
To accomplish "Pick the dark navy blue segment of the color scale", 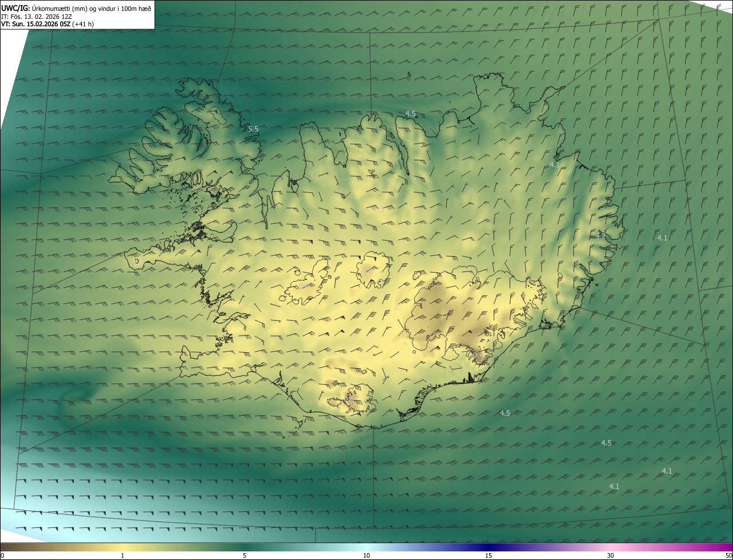I will [x=488, y=547].
